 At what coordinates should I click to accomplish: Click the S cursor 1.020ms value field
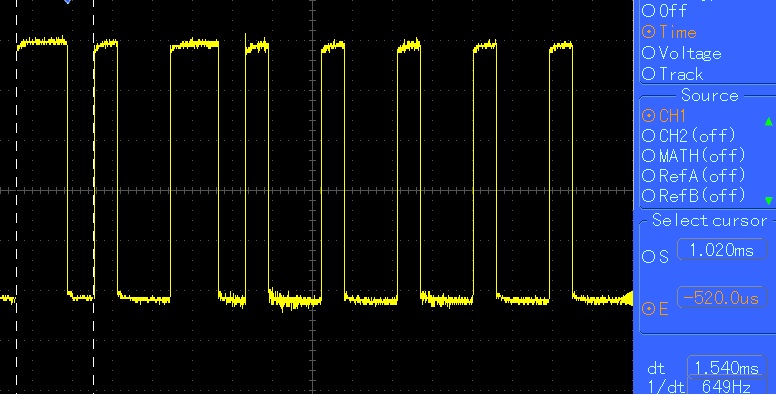pyautogui.click(x=721, y=250)
